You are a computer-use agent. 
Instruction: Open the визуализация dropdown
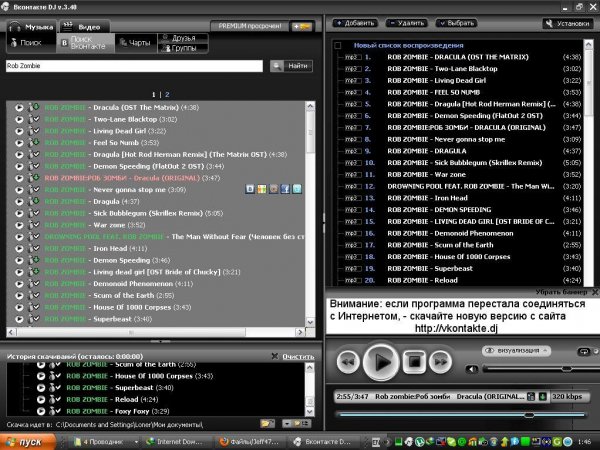pos(516,351)
